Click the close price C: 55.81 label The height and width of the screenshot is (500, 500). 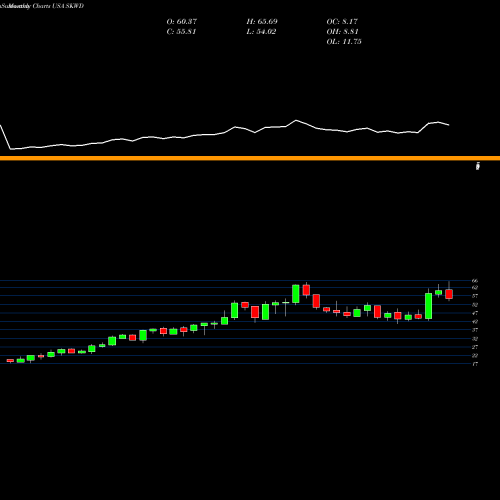181,32
